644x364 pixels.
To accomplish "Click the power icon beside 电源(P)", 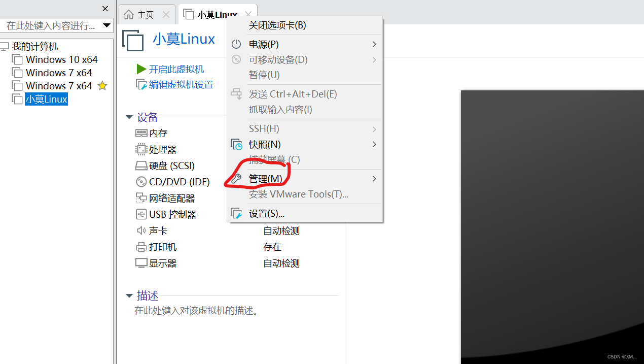I will [236, 45].
